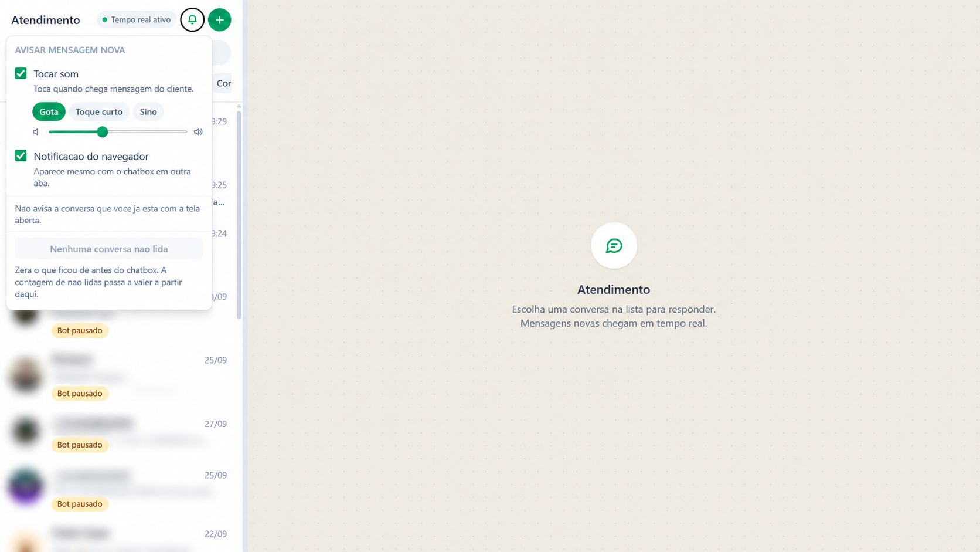The height and width of the screenshot is (552, 980).
Task: Click the Atendimento heading in the sidebar
Action: point(46,20)
